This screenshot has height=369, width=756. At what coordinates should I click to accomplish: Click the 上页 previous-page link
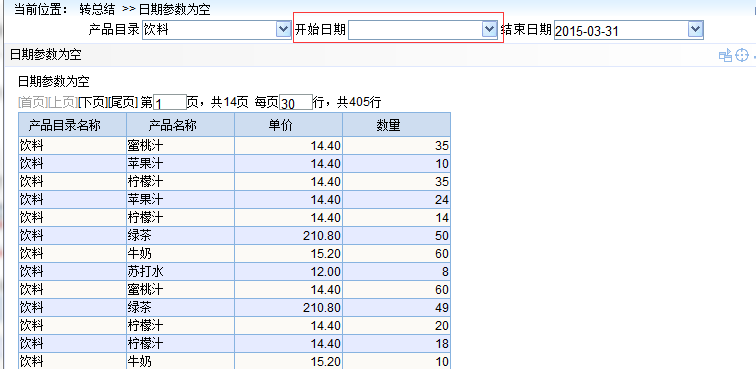63,102
